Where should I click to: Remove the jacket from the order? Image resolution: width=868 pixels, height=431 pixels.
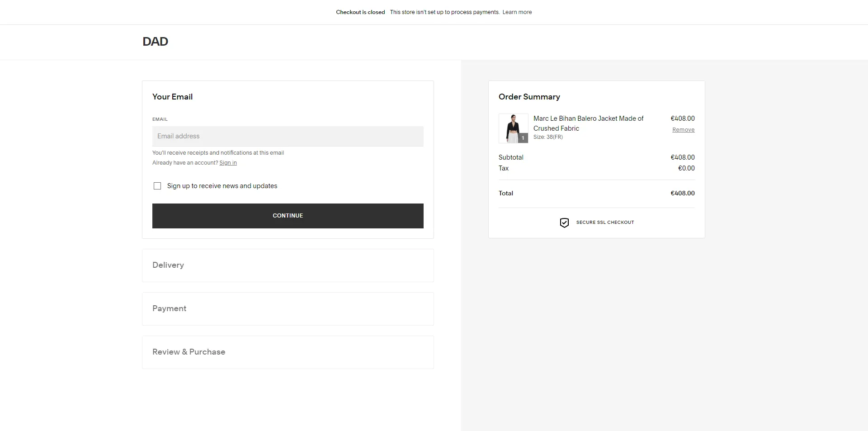[x=683, y=130]
